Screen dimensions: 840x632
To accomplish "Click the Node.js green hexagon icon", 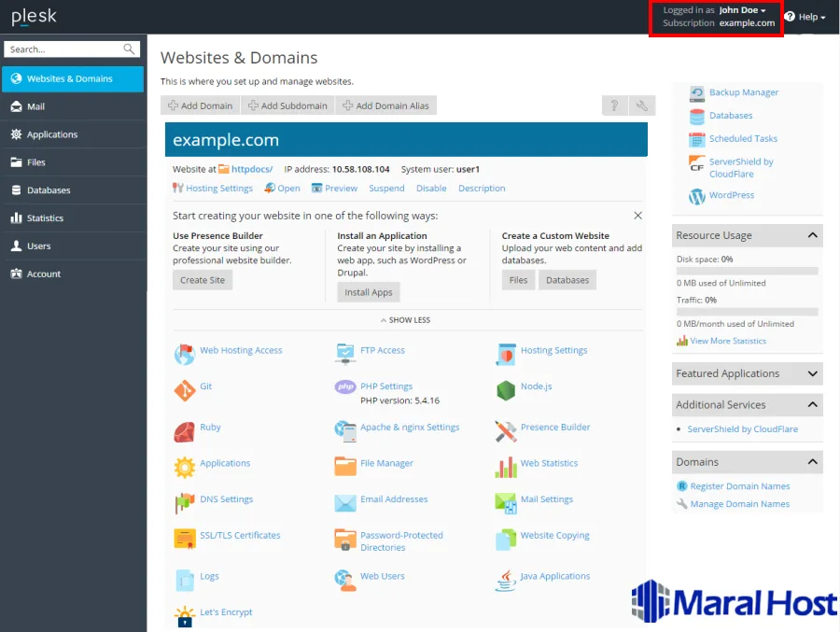I will tap(506, 390).
